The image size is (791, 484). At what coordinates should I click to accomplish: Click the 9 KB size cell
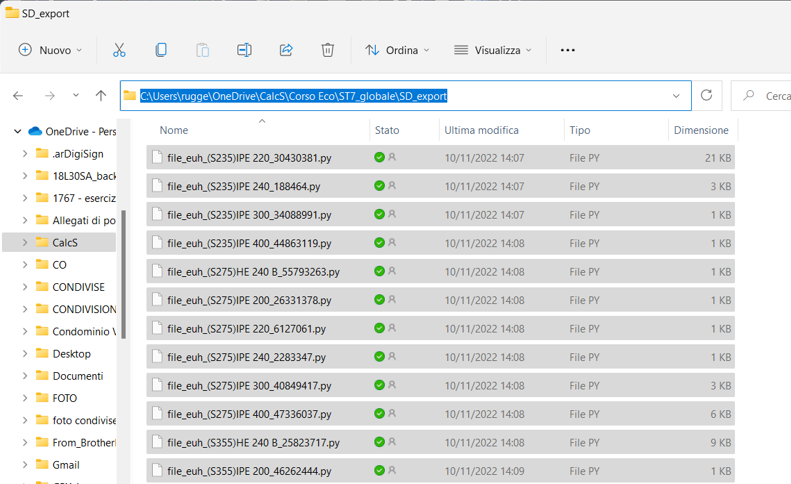point(721,443)
